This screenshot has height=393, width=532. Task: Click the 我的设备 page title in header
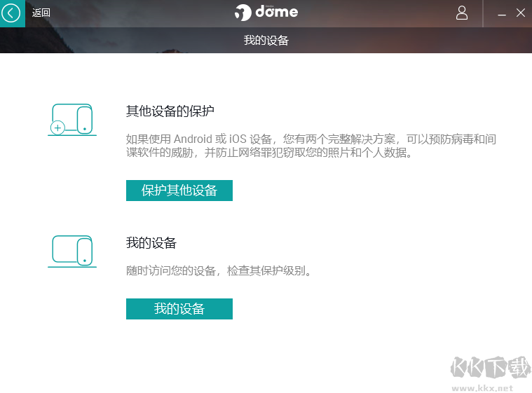click(266, 41)
